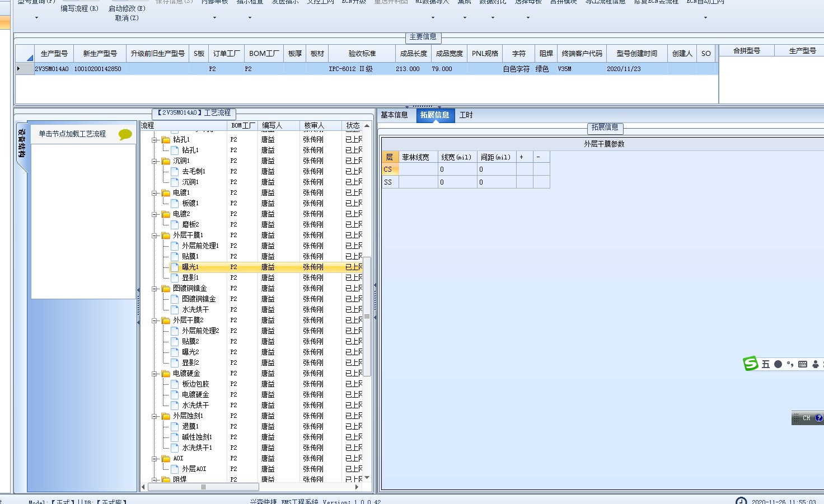Click the blue help icon next to CH
The width and height of the screenshot is (824, 504).
[x=818, y=418]
